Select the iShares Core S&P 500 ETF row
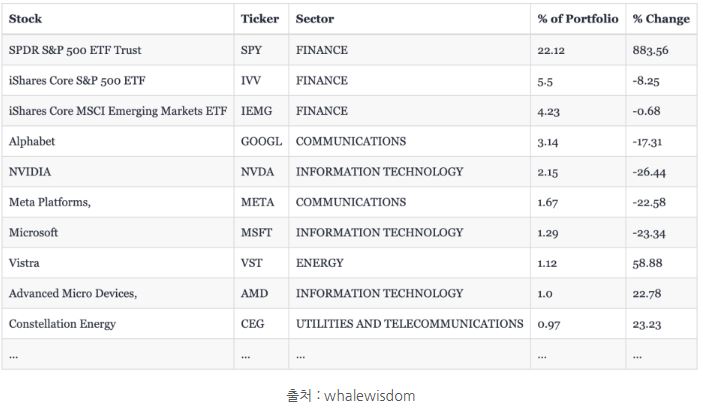Screen dimensions: 703x411 pos(349,81)
